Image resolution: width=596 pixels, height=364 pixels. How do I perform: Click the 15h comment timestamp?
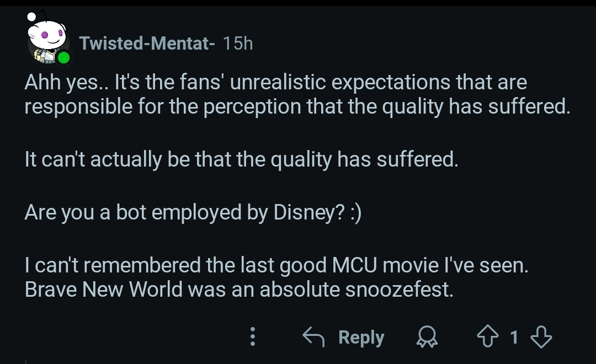[238, 43]
